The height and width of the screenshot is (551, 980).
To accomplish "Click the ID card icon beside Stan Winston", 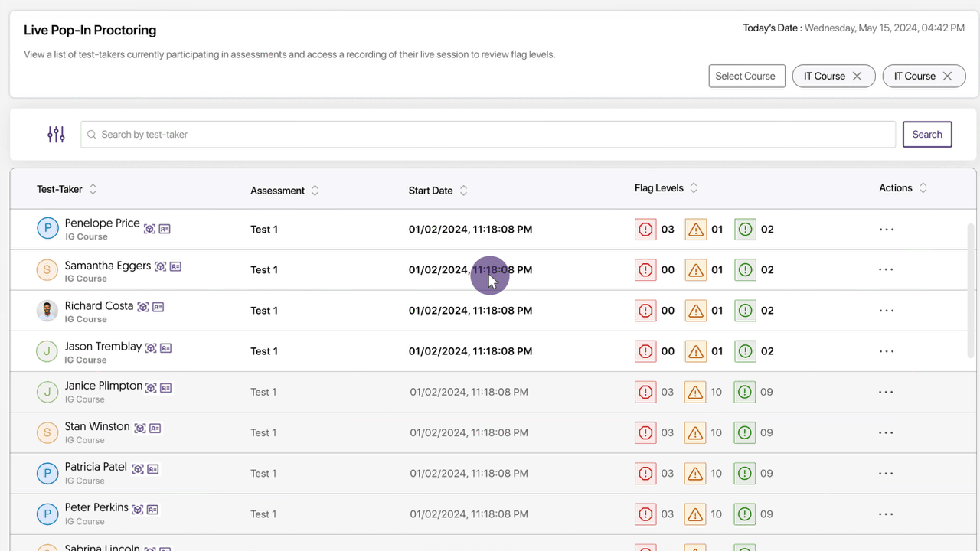I will tap(155, 429).
